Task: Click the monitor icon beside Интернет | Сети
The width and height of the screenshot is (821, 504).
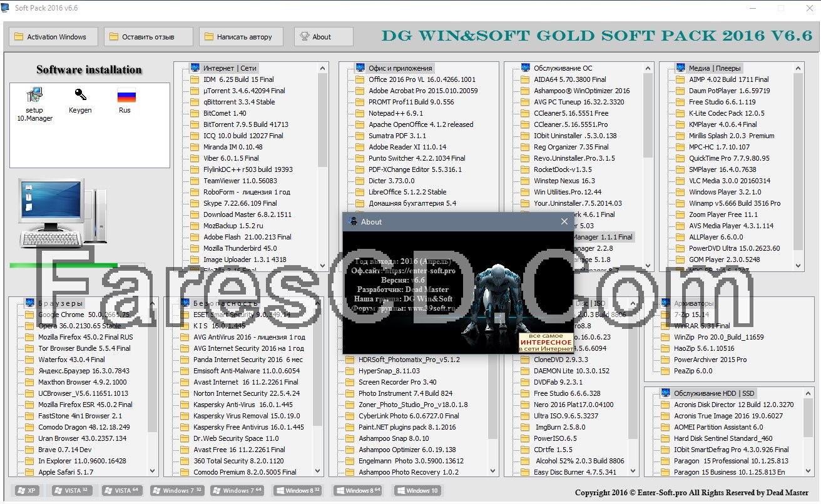Action: (195, 68)
